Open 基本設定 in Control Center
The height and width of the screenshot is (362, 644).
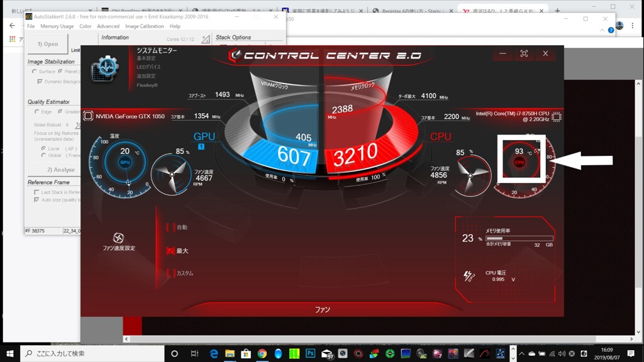coord(146,58)
